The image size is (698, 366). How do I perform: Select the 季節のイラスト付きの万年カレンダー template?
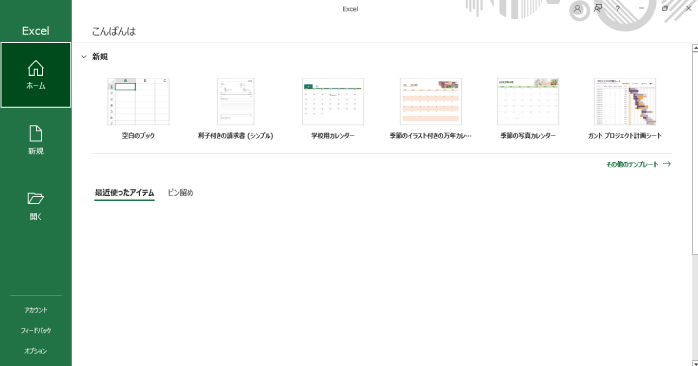[430, 102]
